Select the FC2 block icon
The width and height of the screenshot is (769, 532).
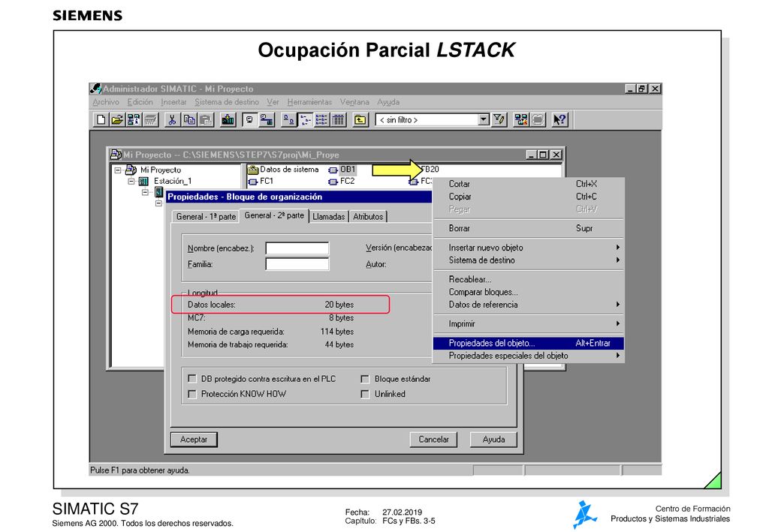333,182
